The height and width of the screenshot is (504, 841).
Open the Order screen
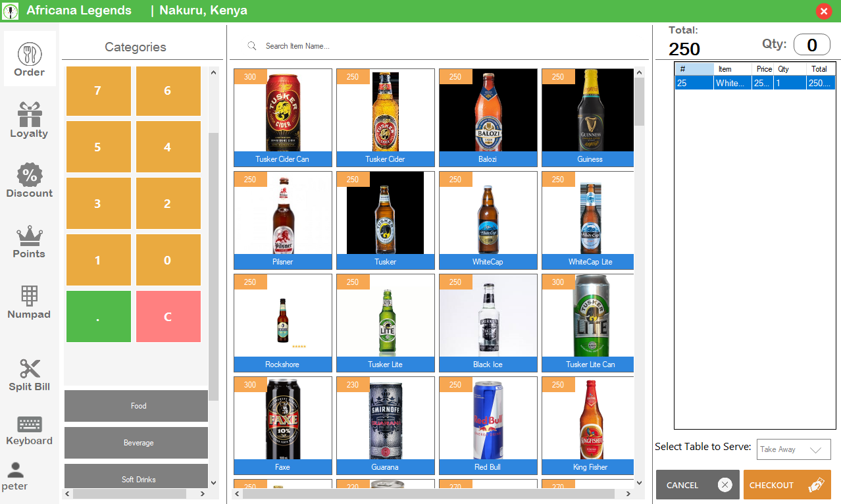(29, 58)
